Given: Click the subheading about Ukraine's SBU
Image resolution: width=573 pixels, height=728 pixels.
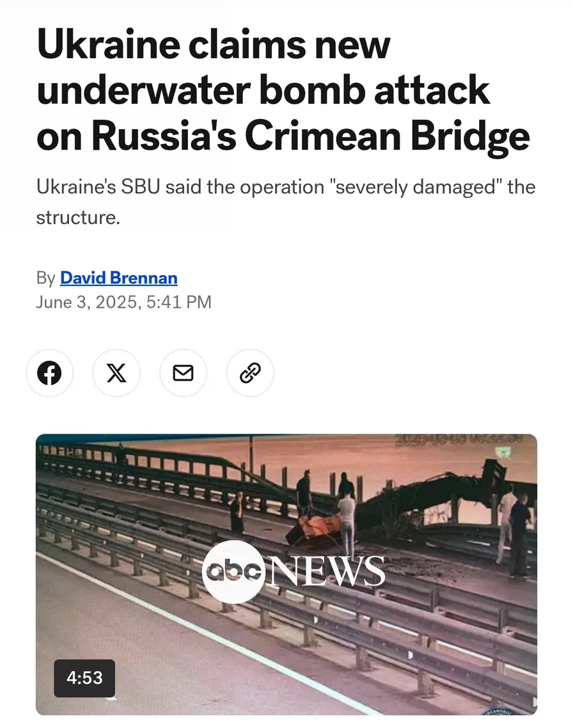Looking at the screenshot, I should [x=286, y=202].
